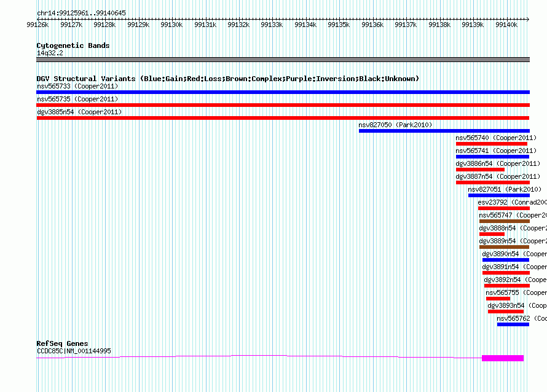The width and height of the screenshot is (547, 392).
Task: Click the dgv3886n54 red bar
Action: (x=480, y=170)
